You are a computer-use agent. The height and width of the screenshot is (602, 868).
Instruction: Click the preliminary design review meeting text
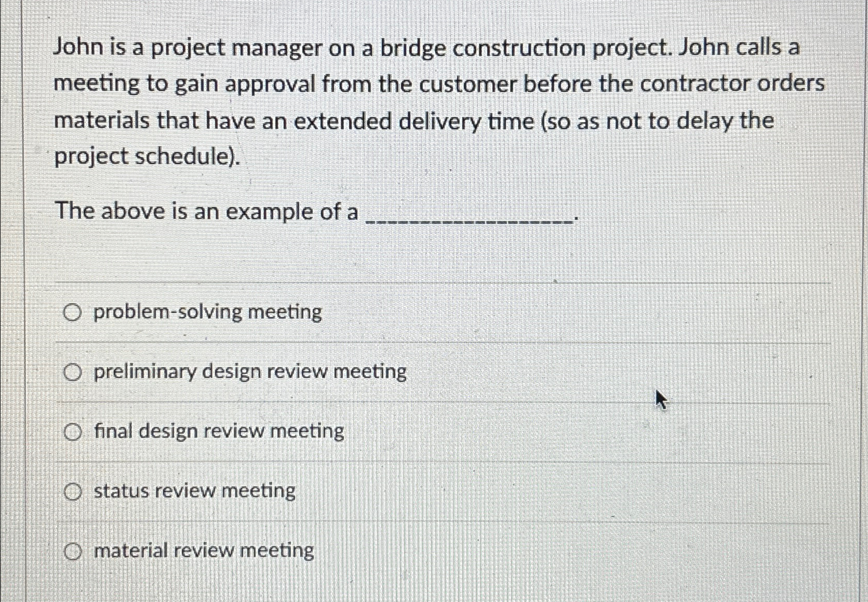[x=249, y=371]
